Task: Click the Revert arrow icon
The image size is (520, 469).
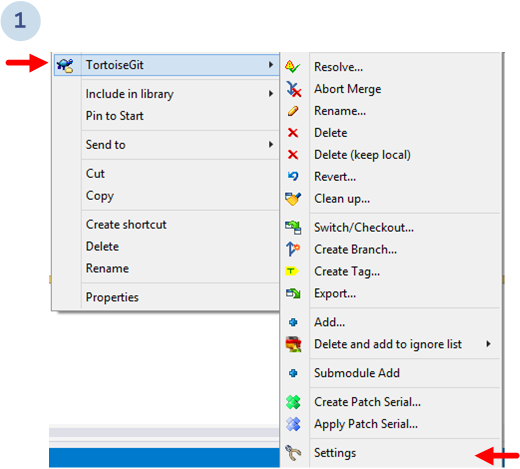Action: (x=293, y=176)
